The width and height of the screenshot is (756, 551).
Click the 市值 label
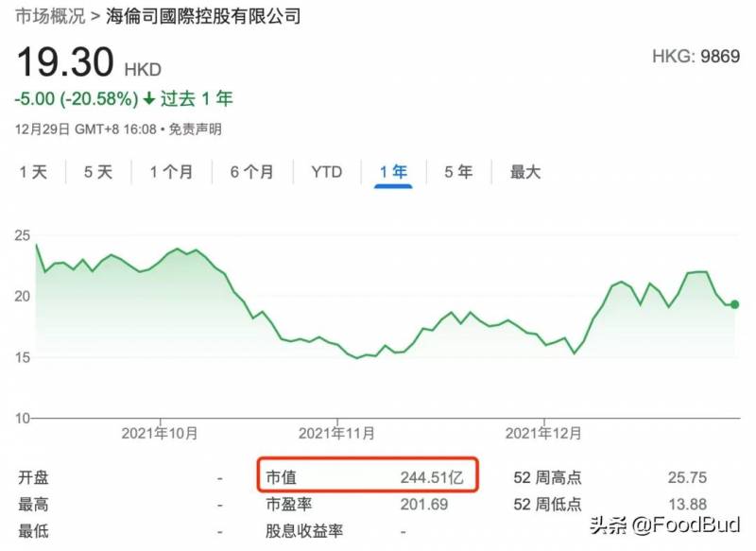coord(281,477)
